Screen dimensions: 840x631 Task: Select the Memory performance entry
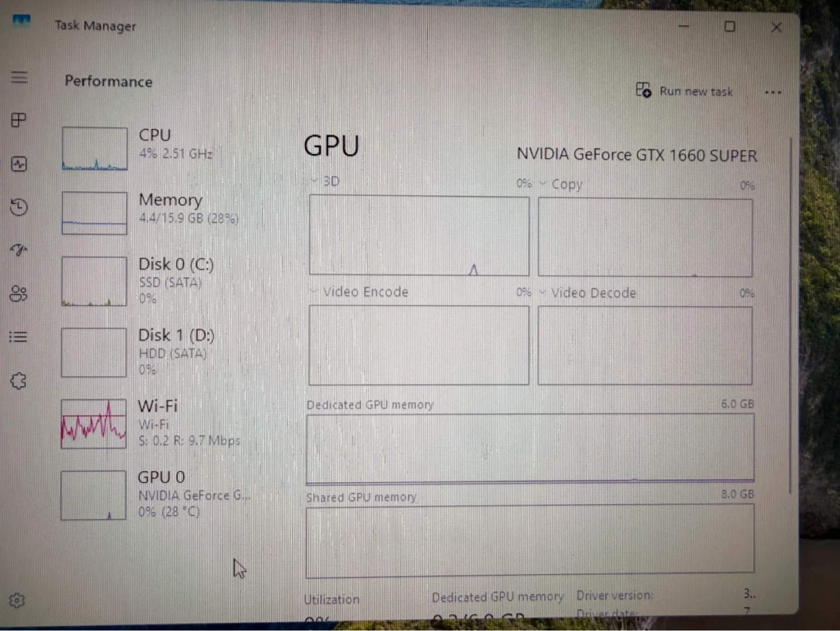(169, 209)
